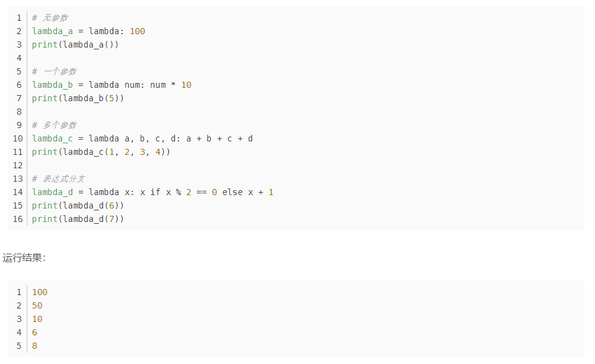Click line number 16 in code gutter
Viewport: 595px width, 364px height.
pos(17,219)
